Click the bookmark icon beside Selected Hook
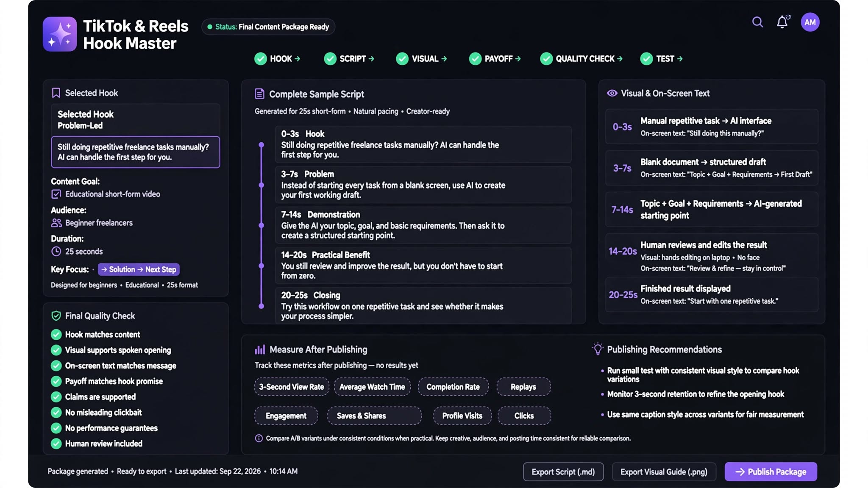This screenshot has height=488, width=868. click(x=56, y=93)
